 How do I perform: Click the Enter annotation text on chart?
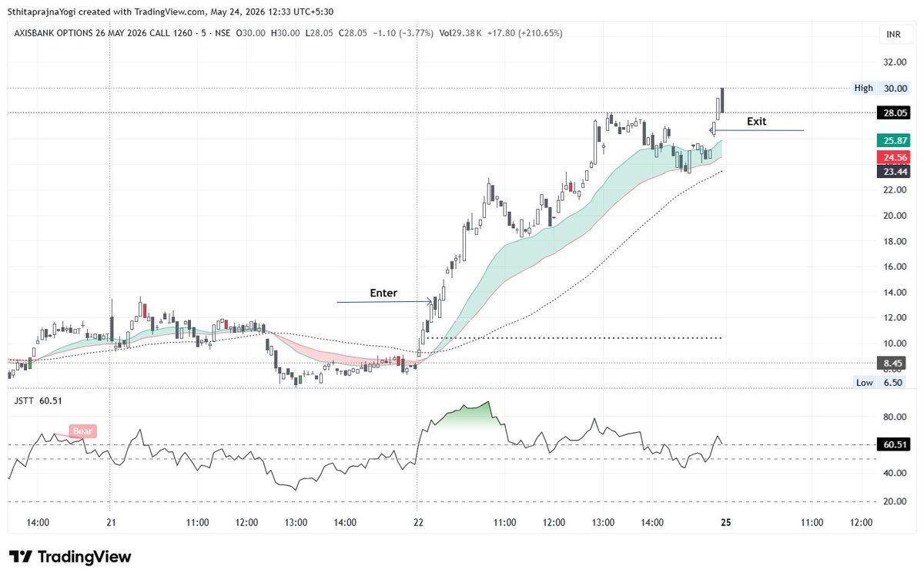pyautogui.click(x=383, y=293)
